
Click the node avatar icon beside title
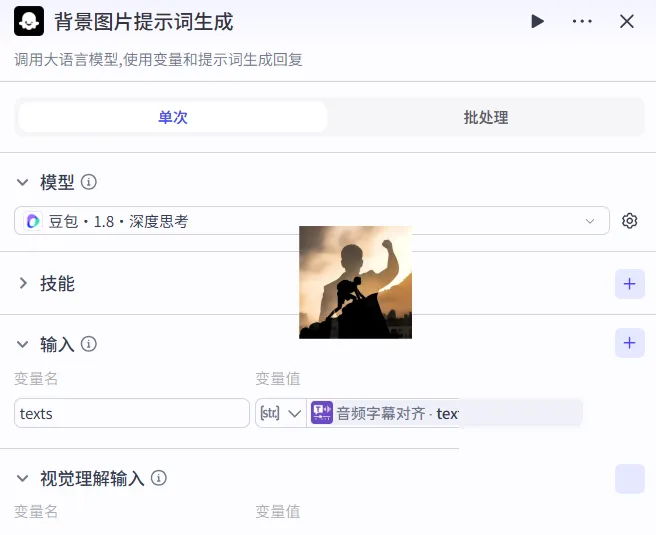(29, 21)
